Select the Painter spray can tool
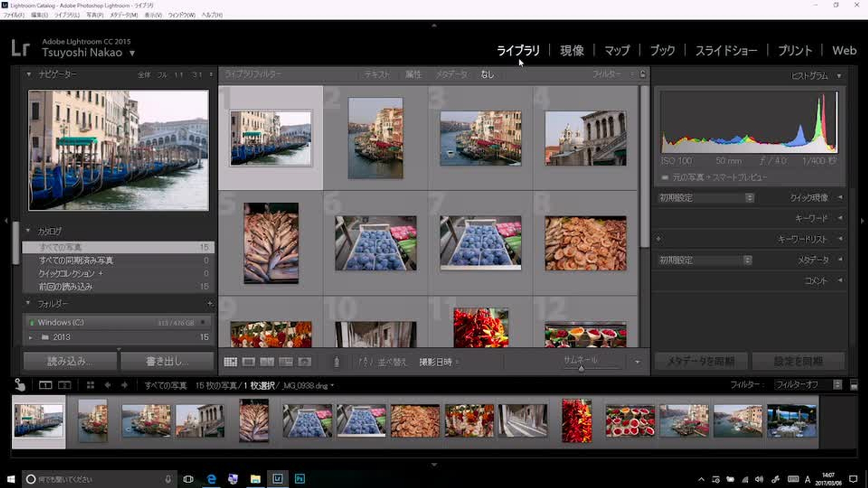Viewport: 868px width, 488px height. pyautogui.click(x=336, y=362)
